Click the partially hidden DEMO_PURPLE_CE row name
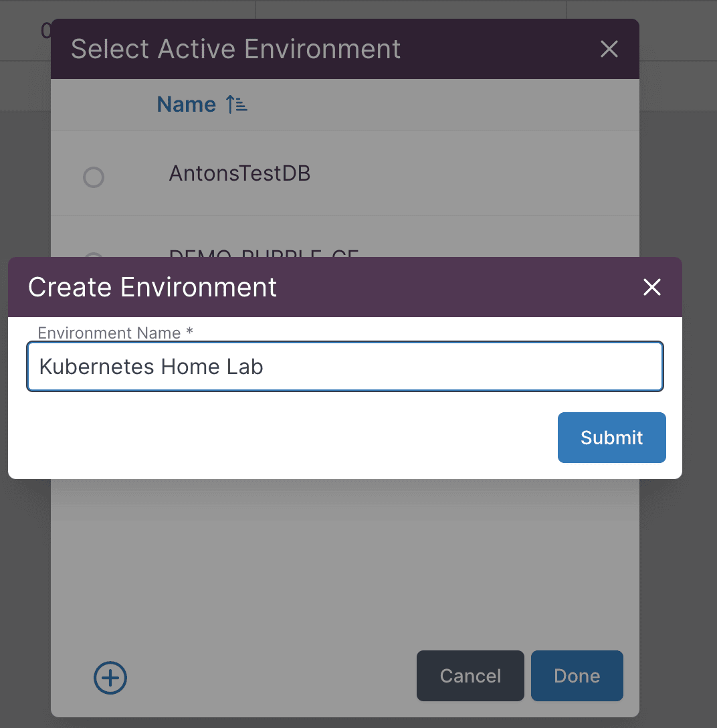 (264, 254)
